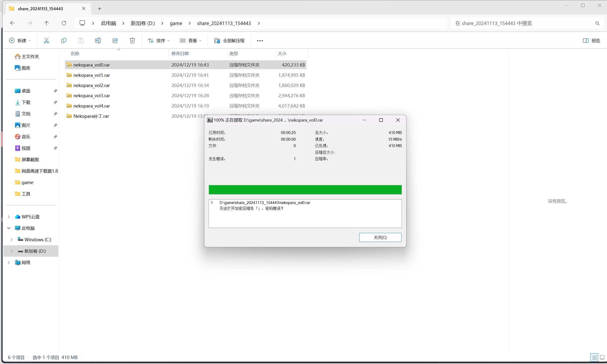Select the nekopara_vol1.rar file

click(186, 75)
